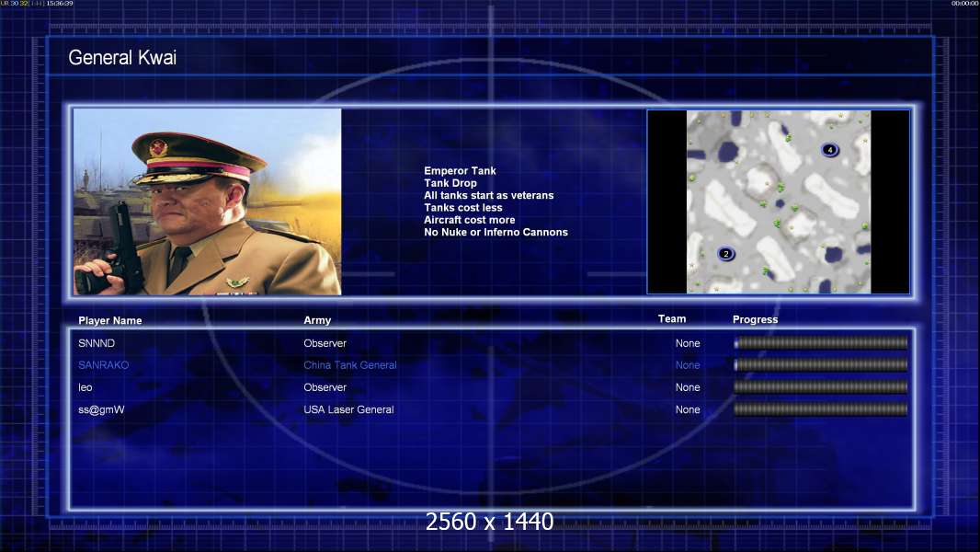Click 'China Tank General' army text
The image size is (980, 552).
[x=350, y=365]
